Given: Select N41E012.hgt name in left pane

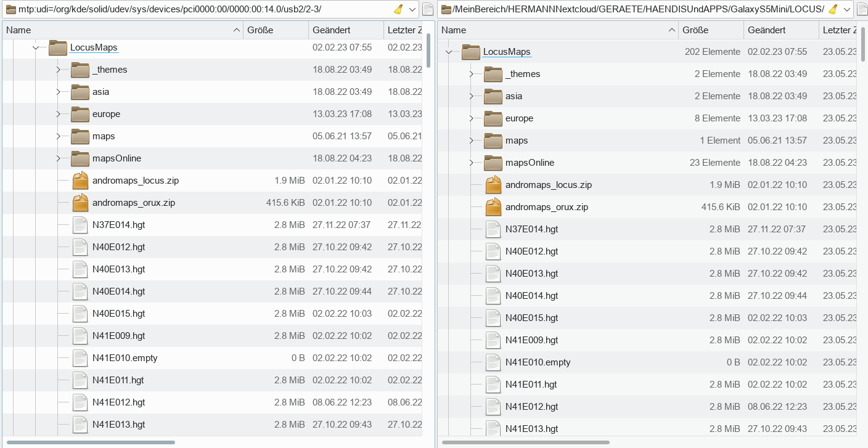Looking at the screenshot, I should click(119, 402).
